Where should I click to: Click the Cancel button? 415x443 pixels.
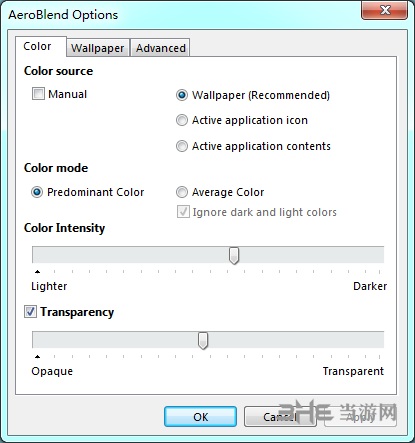pyautogui.click(x=280, y=417)
